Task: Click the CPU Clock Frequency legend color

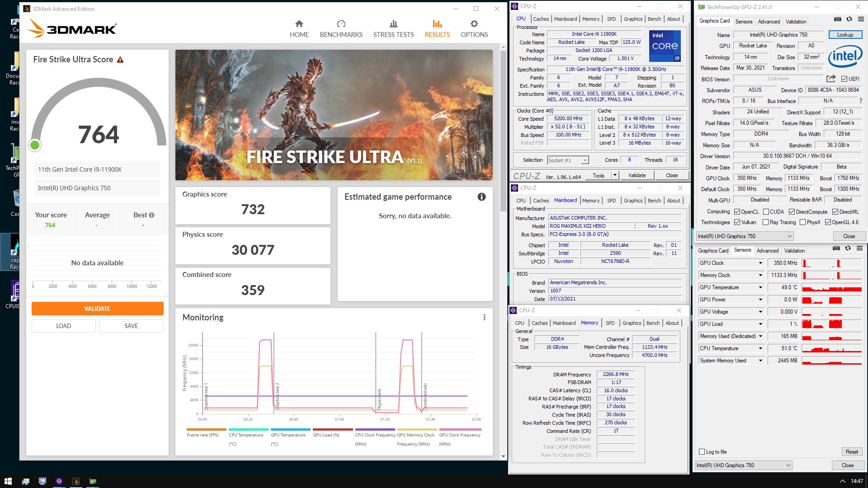Action: 375,429
